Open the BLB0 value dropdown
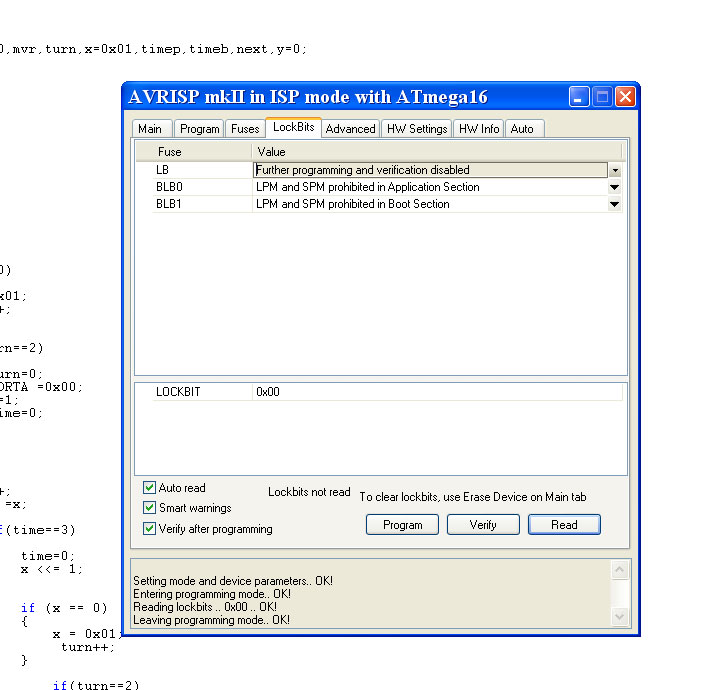The width and height of the screenshot is (723, 690). (x=614, y=187)
